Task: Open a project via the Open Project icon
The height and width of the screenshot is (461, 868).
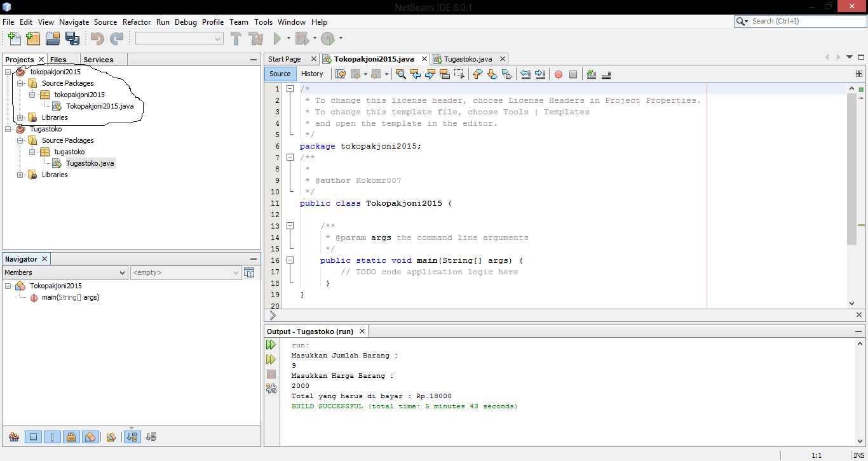Action: [53, 37]
